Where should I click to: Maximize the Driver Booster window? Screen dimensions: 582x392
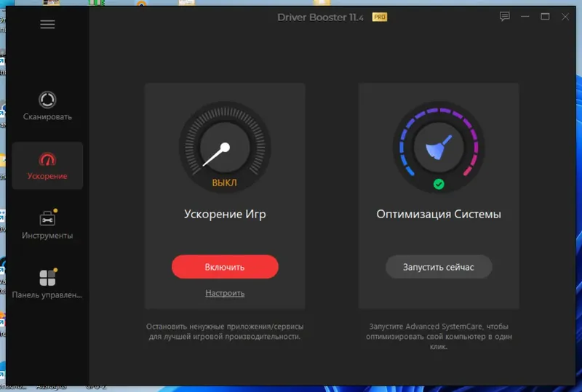(x=545, y=16)
